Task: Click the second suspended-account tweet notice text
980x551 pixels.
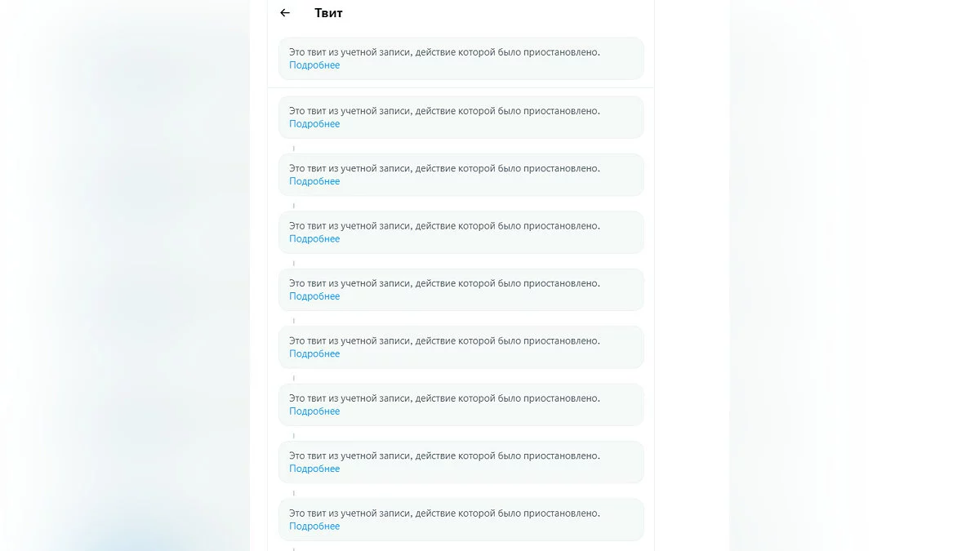Action: (x=444, y=111)
